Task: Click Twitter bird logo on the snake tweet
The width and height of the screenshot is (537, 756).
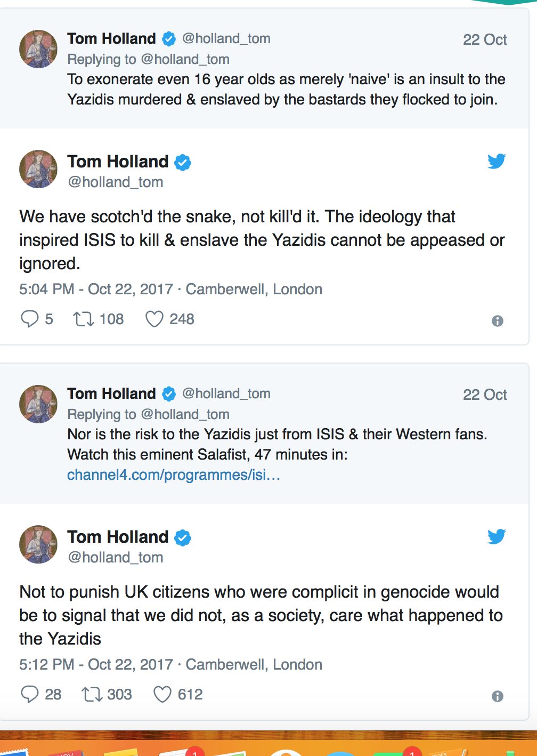Action: coord(497,161)
